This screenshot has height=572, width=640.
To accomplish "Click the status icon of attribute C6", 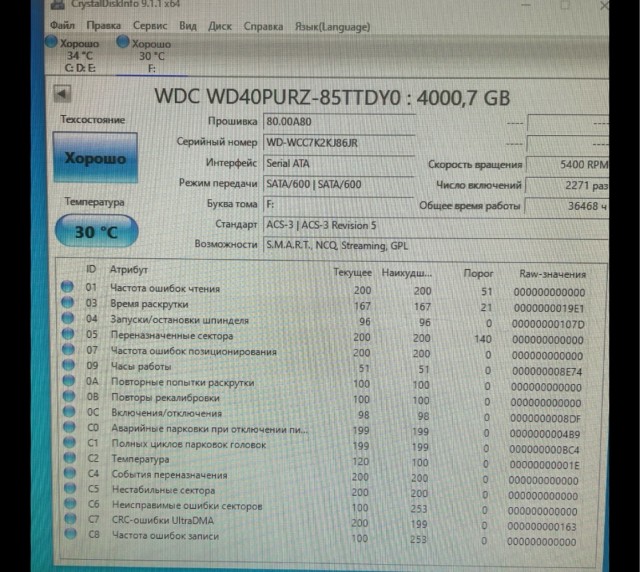I will coord(70,503).
